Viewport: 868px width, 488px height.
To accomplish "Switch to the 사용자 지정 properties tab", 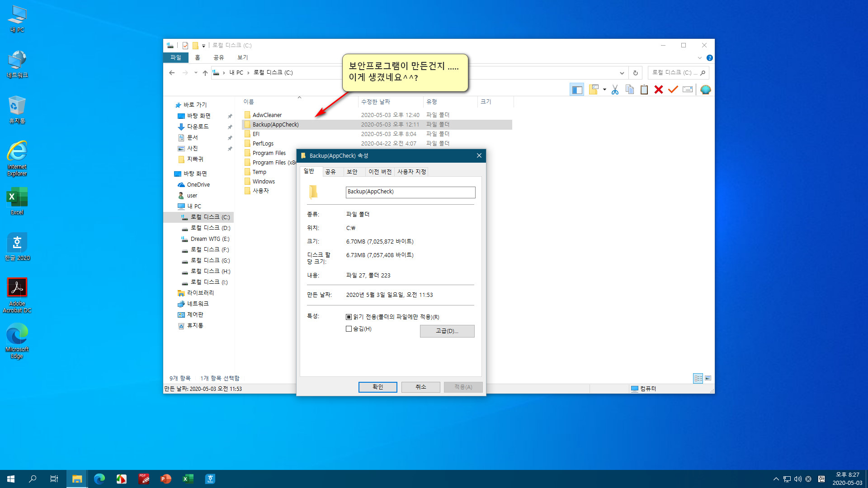I will pyautogui.click(x=412, y=172).
